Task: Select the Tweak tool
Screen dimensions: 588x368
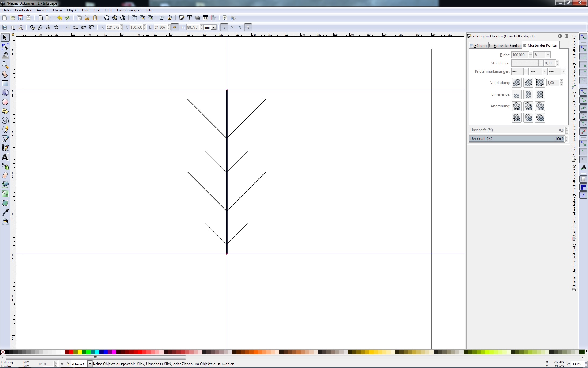Action: coord(5,56)
